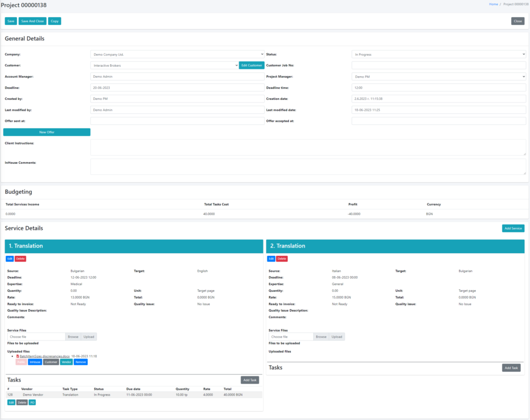Click the Edit Customer button

252,65
